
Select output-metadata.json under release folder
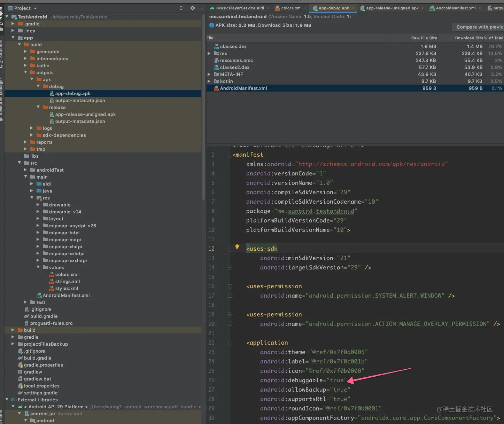(x=80, y=121)
